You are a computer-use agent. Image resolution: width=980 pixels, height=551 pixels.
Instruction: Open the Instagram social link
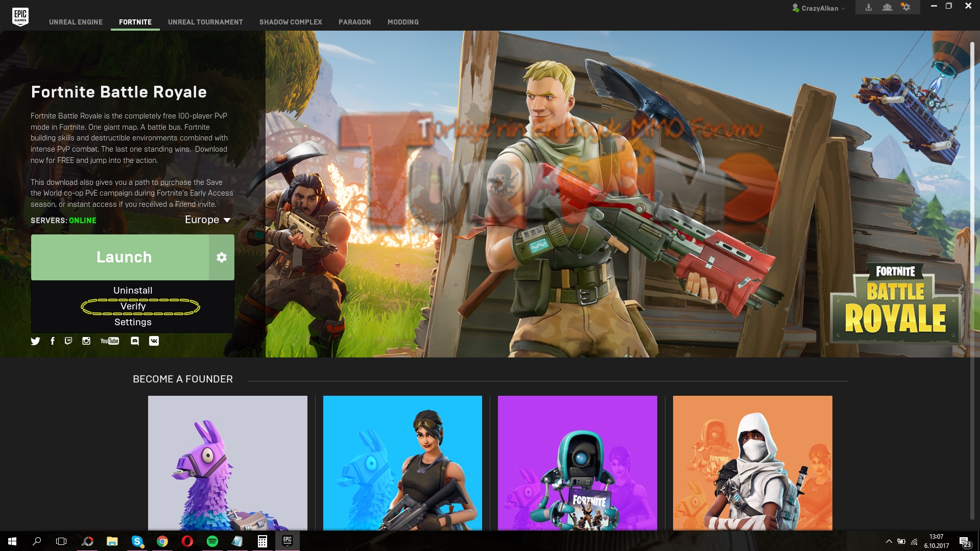86,341
